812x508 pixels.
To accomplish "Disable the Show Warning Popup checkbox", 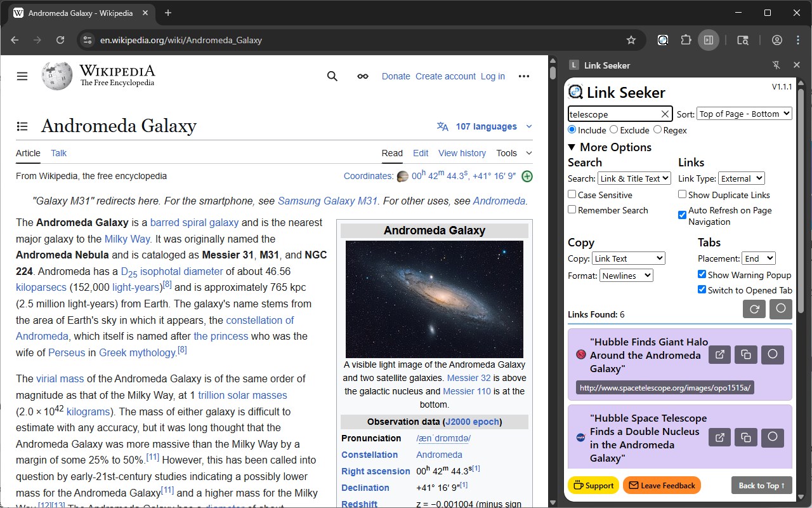I will [702, 274].
